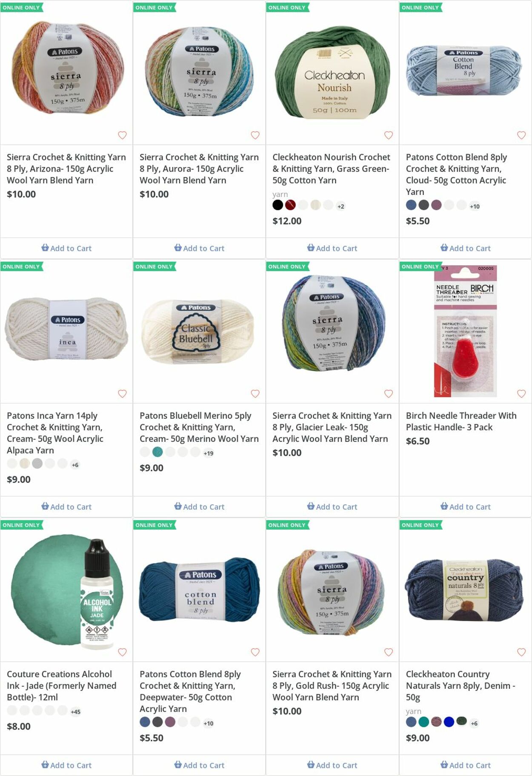Add Birch Needle Threader to cart
Viewport: 532px width, 776px height.
coord(466,507)
